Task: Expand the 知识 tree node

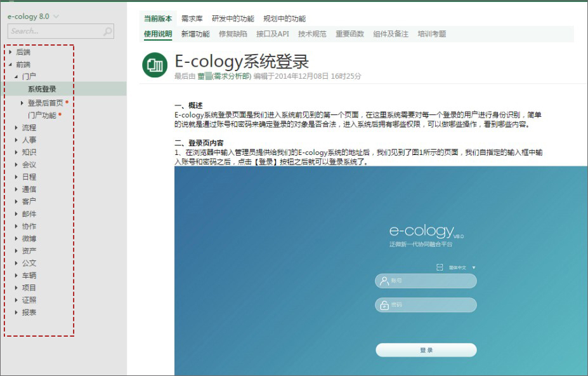Action: (16, 152)
